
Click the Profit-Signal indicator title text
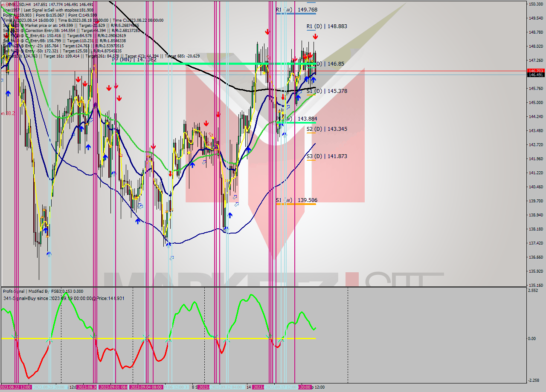click(x=43, y=291)
